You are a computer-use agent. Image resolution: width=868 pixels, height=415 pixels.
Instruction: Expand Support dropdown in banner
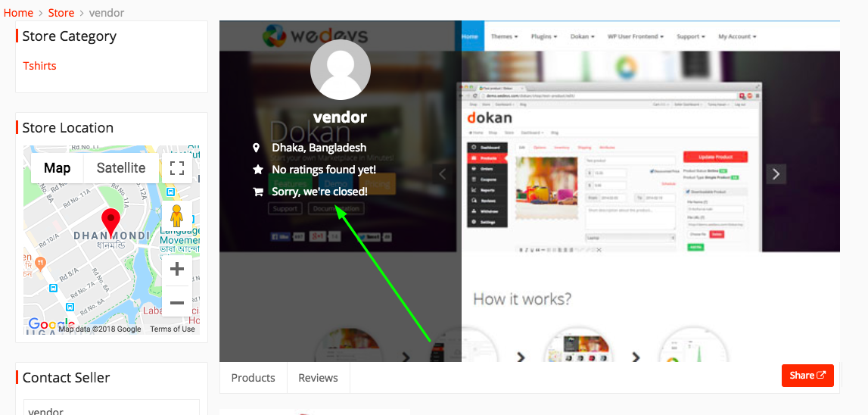691,36
